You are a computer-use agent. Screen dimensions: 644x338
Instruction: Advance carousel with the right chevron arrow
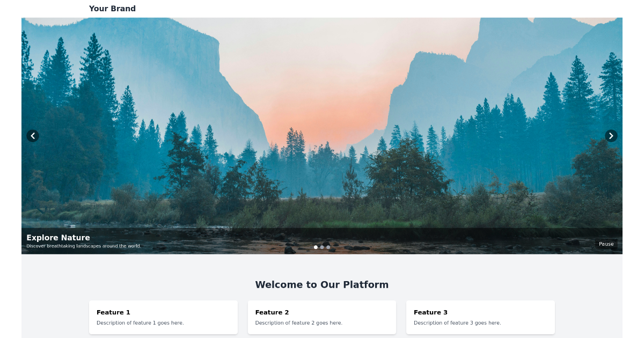click(611, 136)
